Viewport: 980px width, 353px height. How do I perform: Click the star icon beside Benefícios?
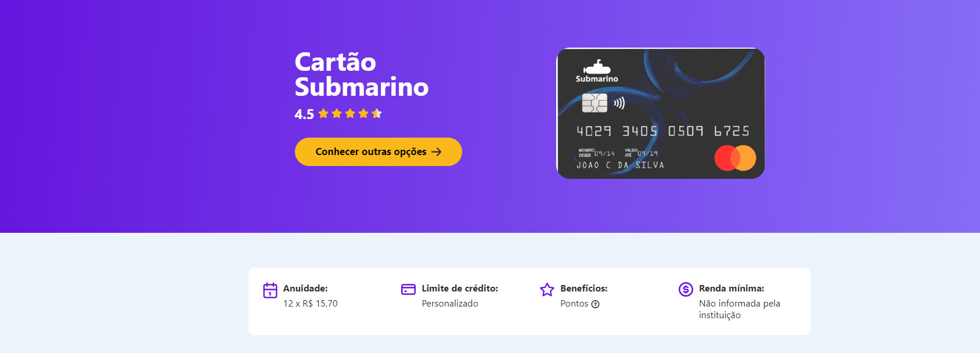547,289
